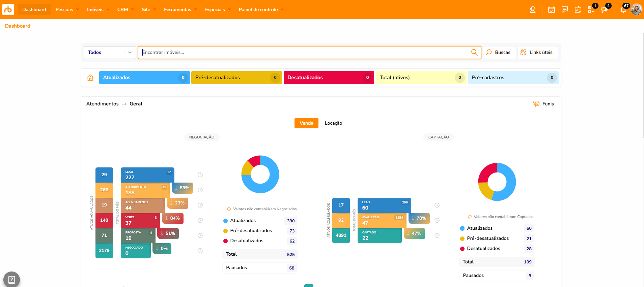Click the megaphone announcements icon
The height and width of the screenshot is (287, 644).
point(604,10)
